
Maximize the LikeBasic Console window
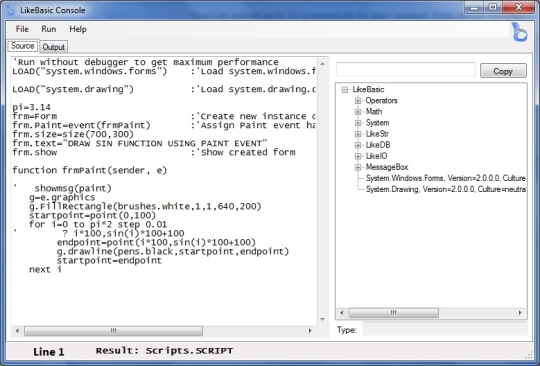[493, 7]
